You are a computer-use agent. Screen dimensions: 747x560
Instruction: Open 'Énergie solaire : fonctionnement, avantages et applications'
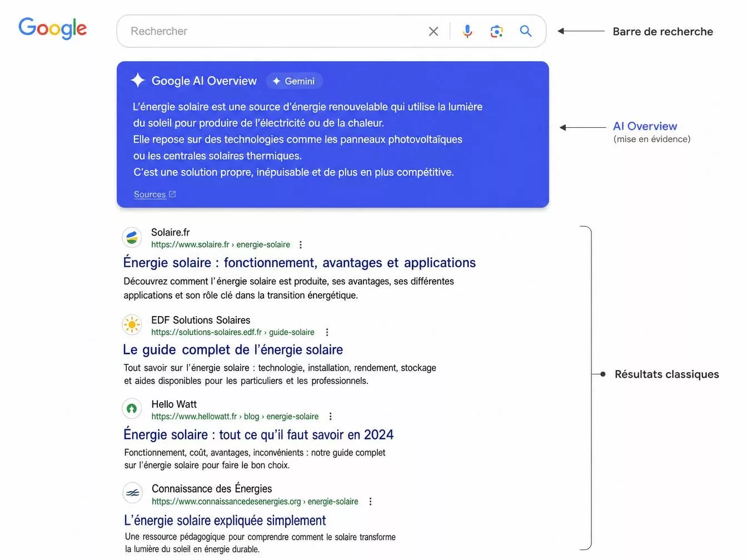300,263
